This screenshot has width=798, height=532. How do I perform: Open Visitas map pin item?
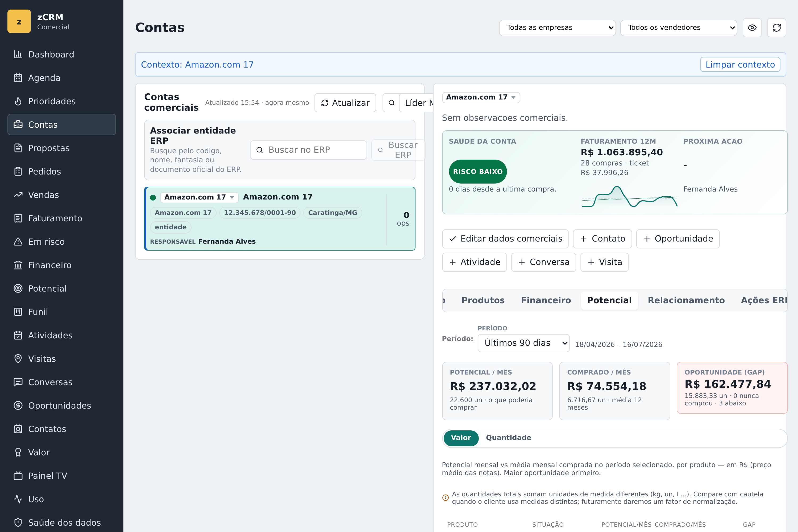(61, 359)
